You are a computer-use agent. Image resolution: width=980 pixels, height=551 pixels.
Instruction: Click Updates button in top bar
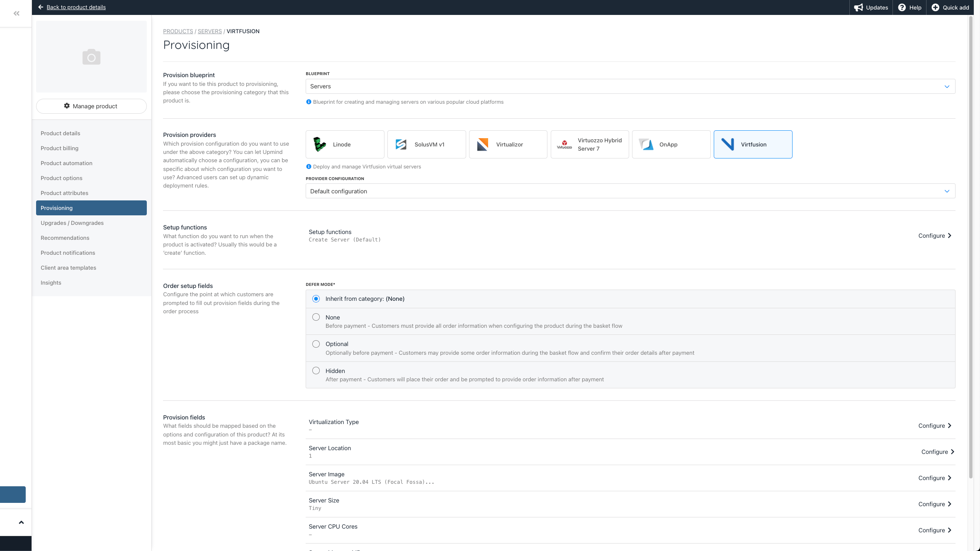click(x=871, y=7)
